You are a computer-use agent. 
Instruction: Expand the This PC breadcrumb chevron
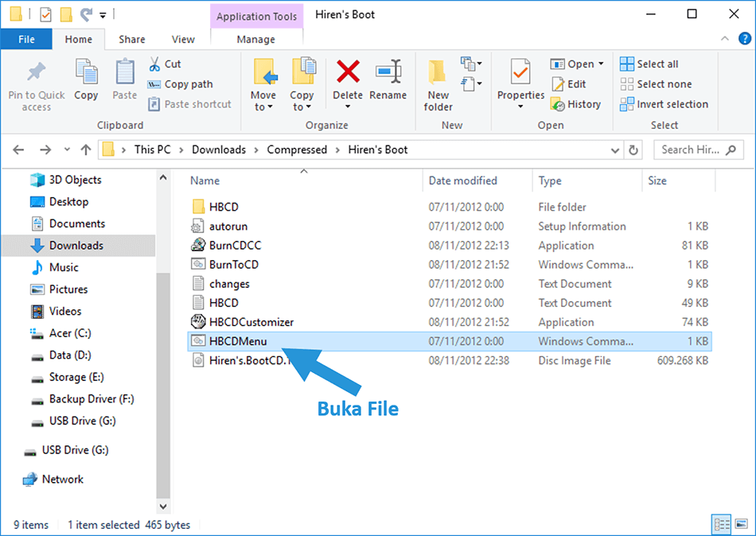pyautogui.click(x=181, y=150)
